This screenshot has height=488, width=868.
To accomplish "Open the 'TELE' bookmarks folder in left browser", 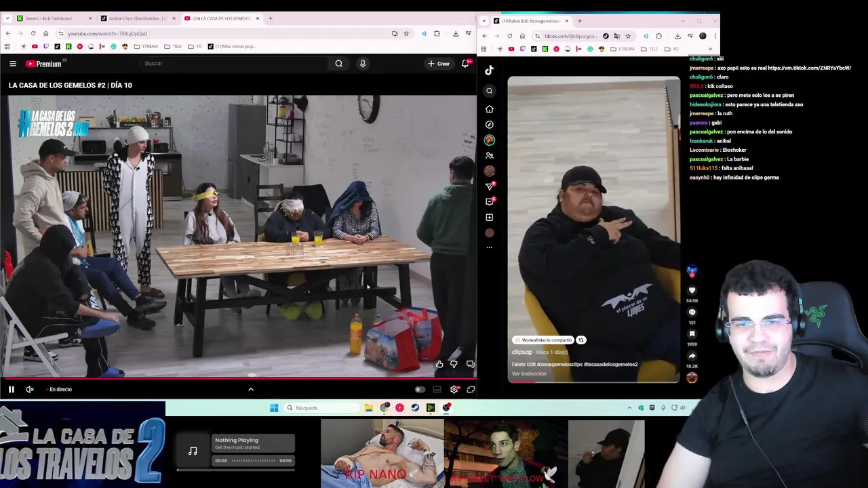I will pyautogui.click(x=173, y=47).
